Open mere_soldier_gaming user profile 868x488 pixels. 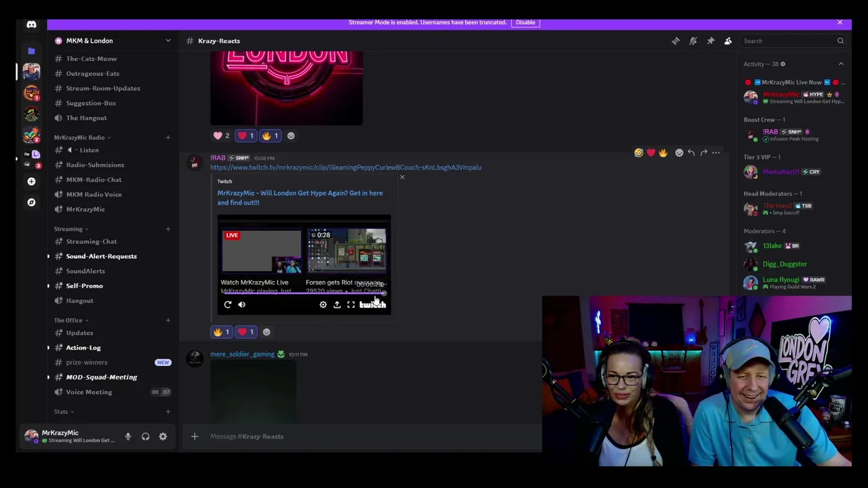click(242, 354)
